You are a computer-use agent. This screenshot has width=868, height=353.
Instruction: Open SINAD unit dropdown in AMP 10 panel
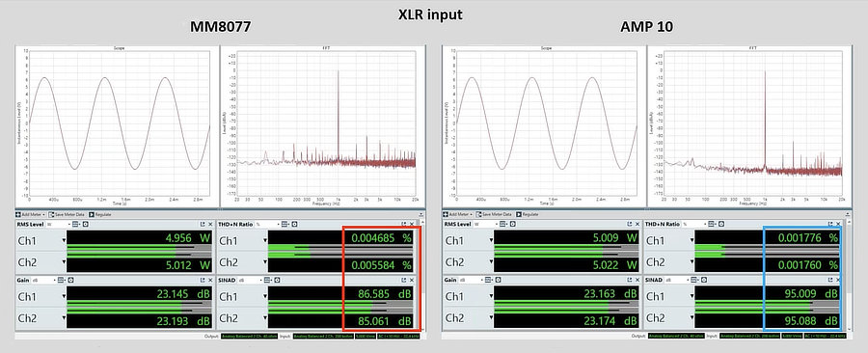(677, 280)
